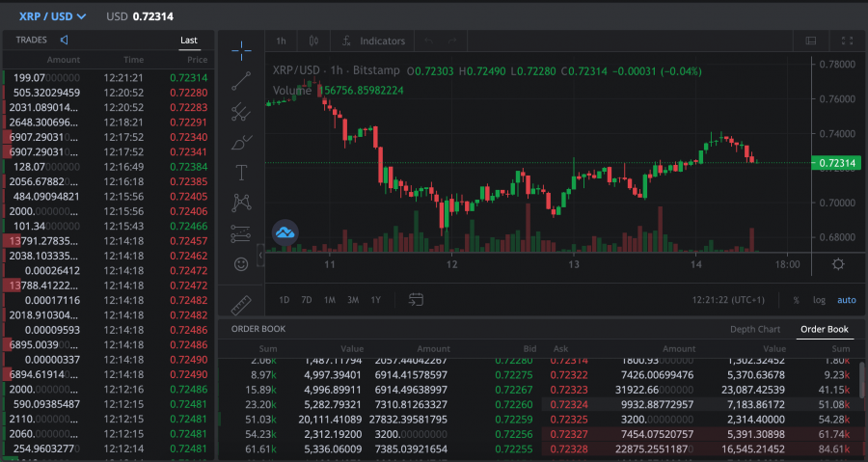Image resolution: width=868 pixels, height=462 pixels.
Task: Open chart settings gear icon
Action: (838, 264)
